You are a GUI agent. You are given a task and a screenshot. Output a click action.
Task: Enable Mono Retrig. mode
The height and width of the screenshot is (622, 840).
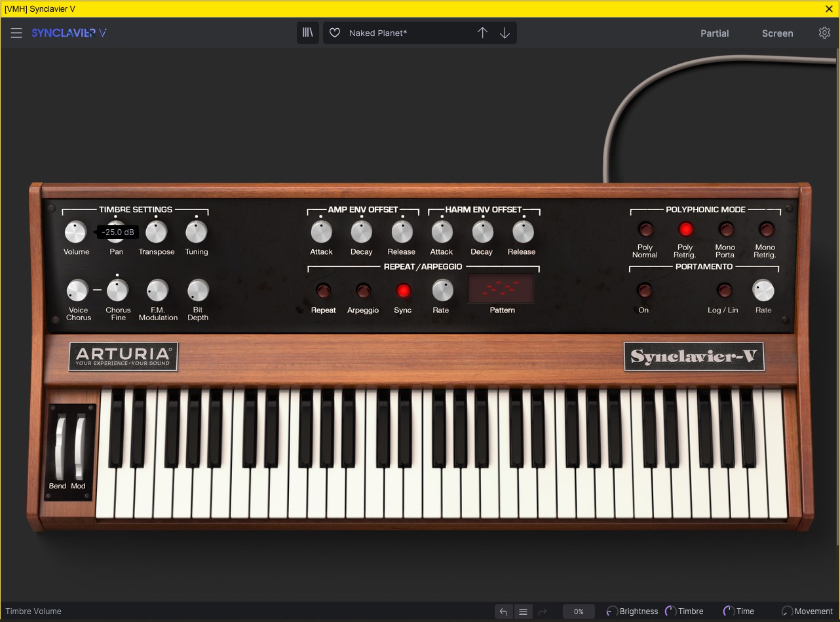pyautogui.click(x=766, y=229)
